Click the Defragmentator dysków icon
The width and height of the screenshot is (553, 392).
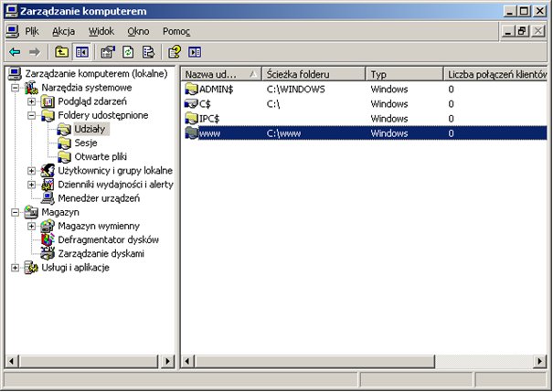[48, 239]
